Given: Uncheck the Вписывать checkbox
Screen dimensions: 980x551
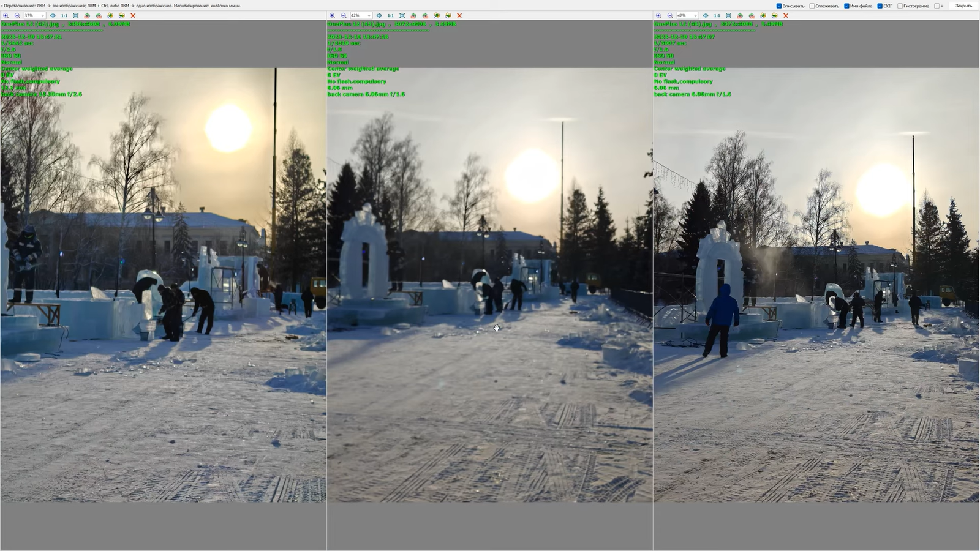Looking at the screenshot, I should coord(779,6).
